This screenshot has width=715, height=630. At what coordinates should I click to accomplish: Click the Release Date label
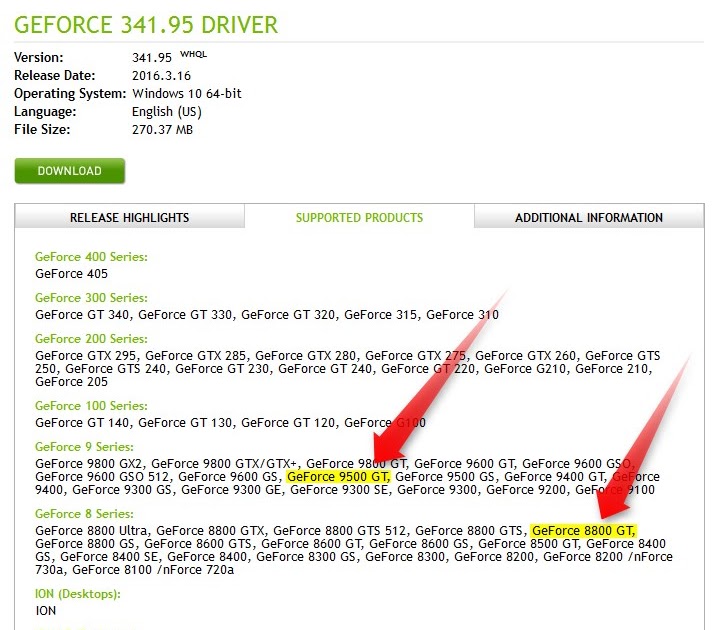tap(55, 75)
